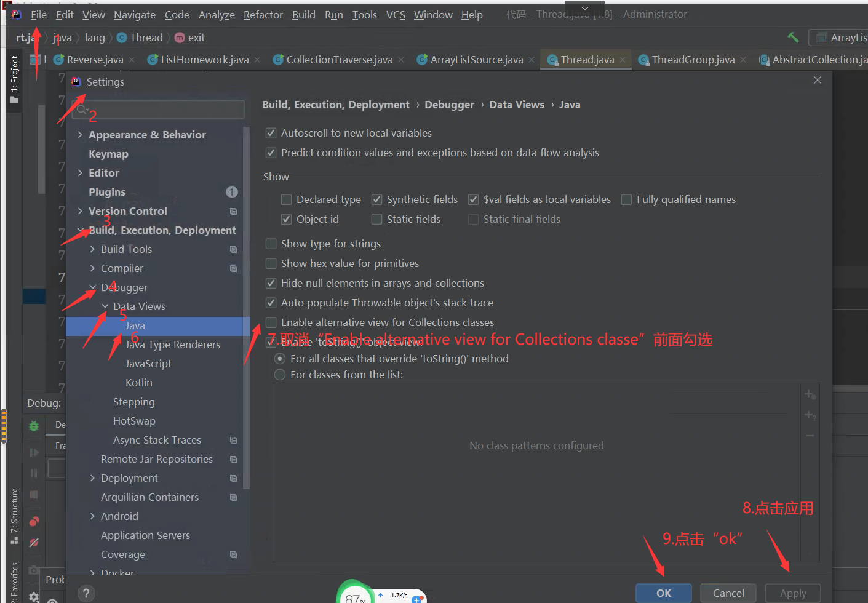Open the debugger settings gear icon
Image resolution: width=868 pixels, height=603 pixels.
pos(33,596)
